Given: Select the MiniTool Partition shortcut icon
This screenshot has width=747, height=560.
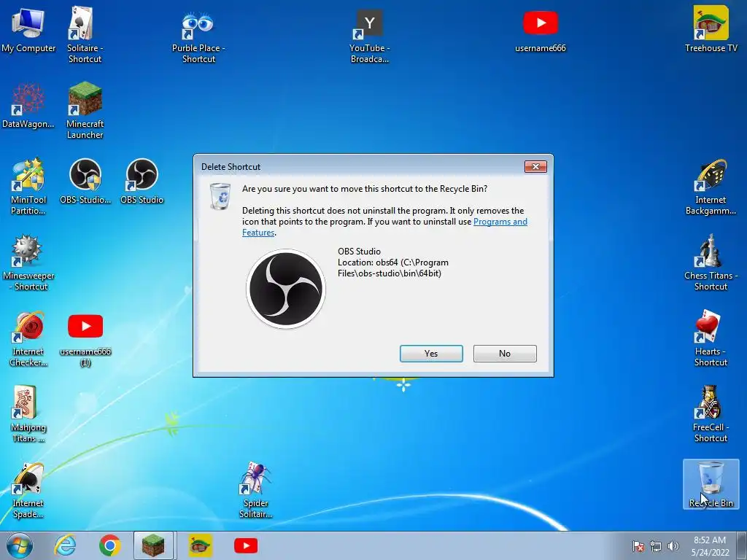Looking at the screenshot, I should pos(28,187).
